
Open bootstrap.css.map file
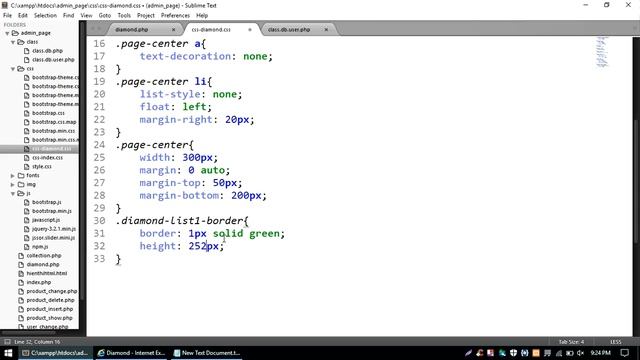[54, 122]
